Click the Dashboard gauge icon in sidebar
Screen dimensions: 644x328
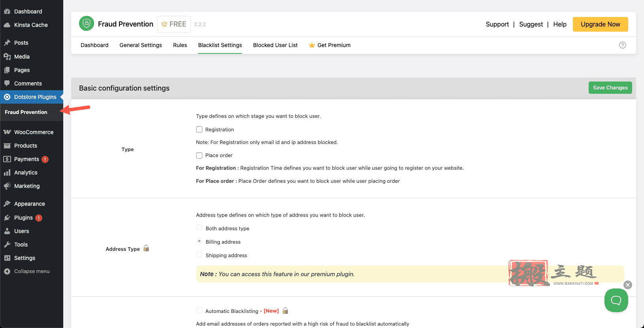(x=7, y=11)
